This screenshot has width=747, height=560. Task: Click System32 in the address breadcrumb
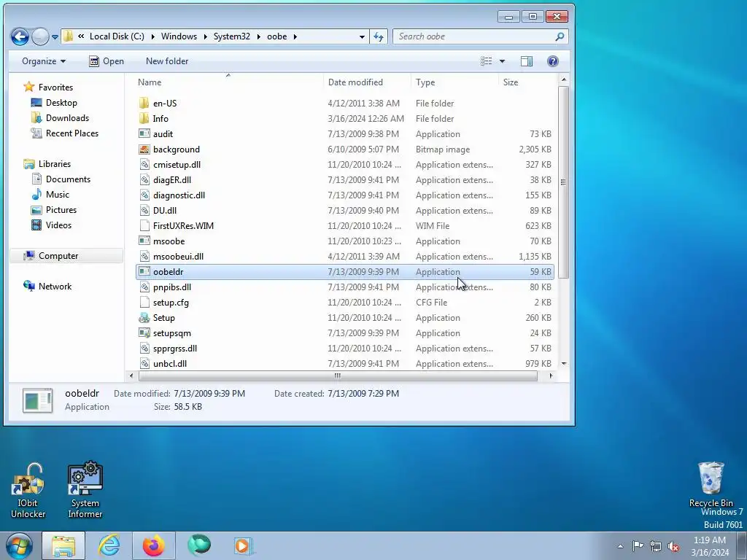(x=231, y=36)
